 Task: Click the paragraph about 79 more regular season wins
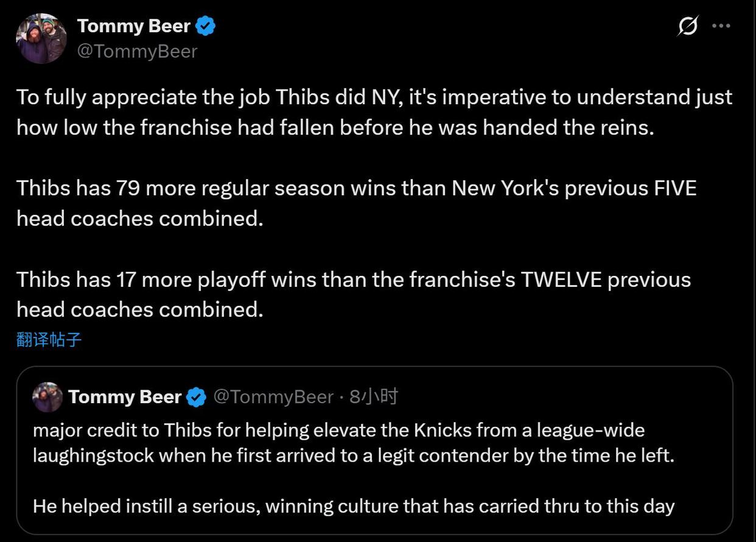tap(357, 203)
